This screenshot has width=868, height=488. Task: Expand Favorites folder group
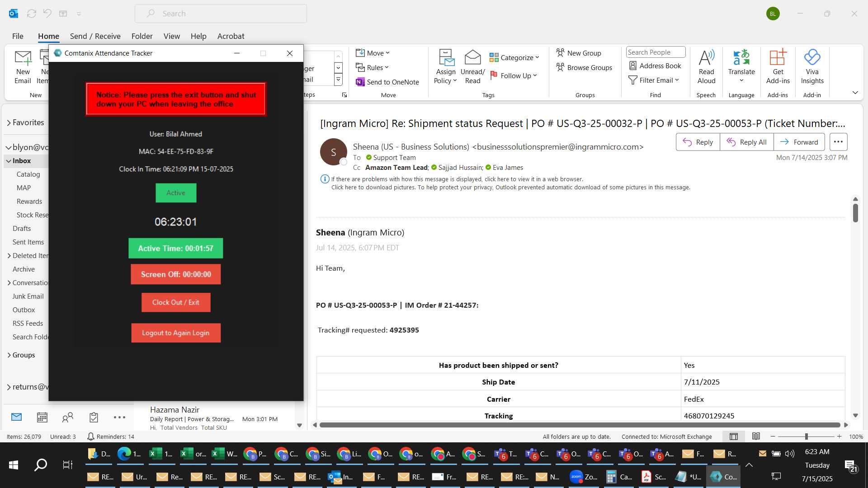9,122
